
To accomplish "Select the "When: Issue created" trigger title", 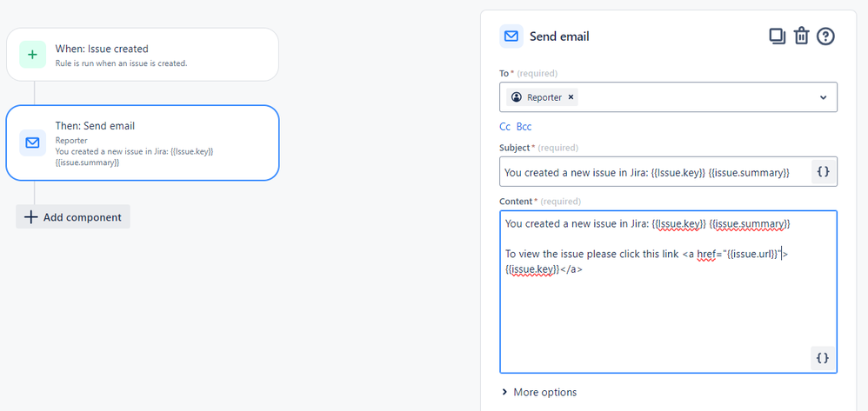I will tap(102, 49).
